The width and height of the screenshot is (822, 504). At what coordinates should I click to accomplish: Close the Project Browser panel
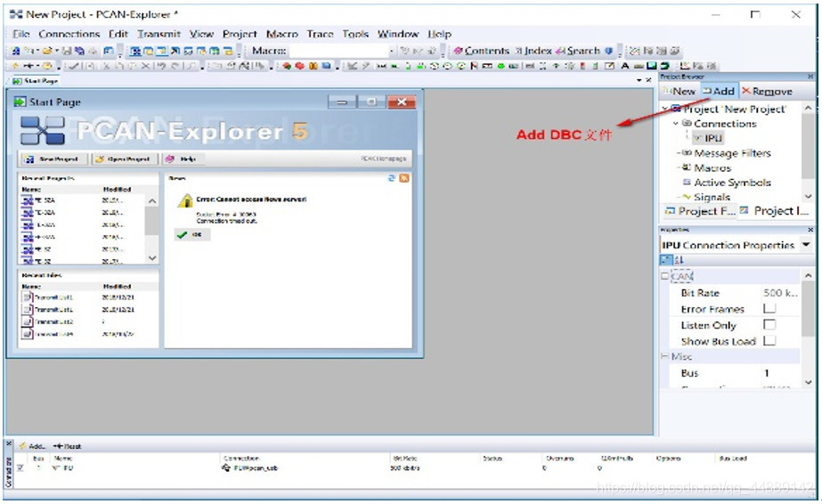(x=810, y=77)
